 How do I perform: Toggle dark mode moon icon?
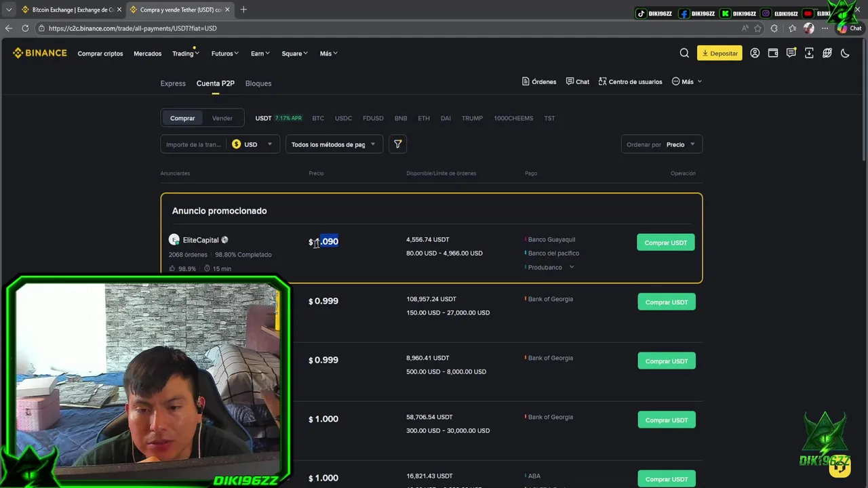(845, 53)
